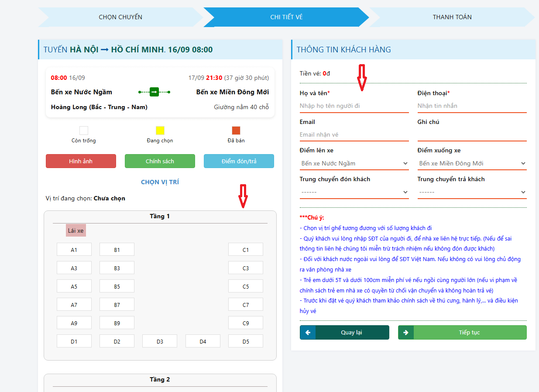Select seat D3 in the back row
The width and height of the screenshot is (539, 392).
[160, 341]
